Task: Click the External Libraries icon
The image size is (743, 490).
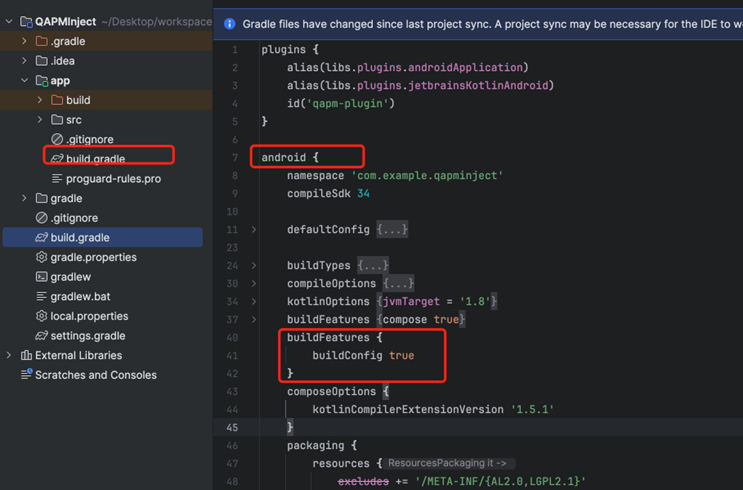Action: pos(26,355)
